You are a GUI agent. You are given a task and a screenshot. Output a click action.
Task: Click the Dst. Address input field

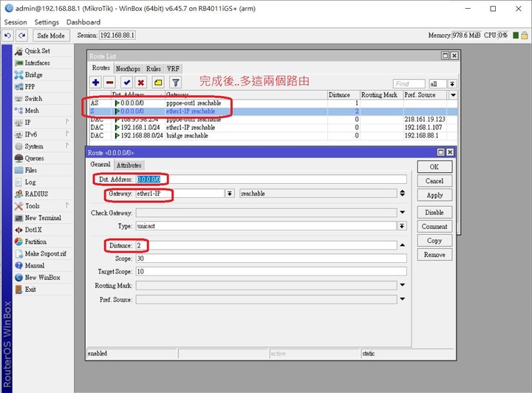pos(271,180)
